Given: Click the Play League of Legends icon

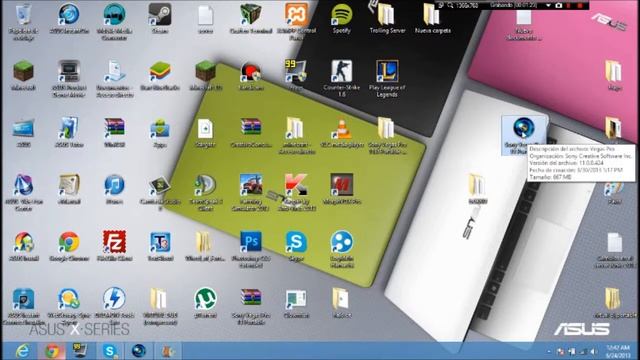Looking at the screenshot, I should coord(387,72).
